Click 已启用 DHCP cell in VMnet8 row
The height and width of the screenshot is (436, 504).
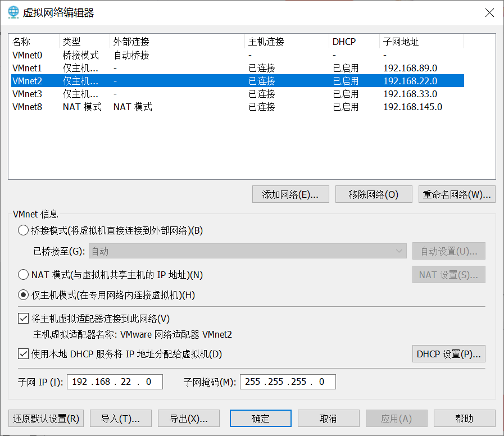click(346, 107)
